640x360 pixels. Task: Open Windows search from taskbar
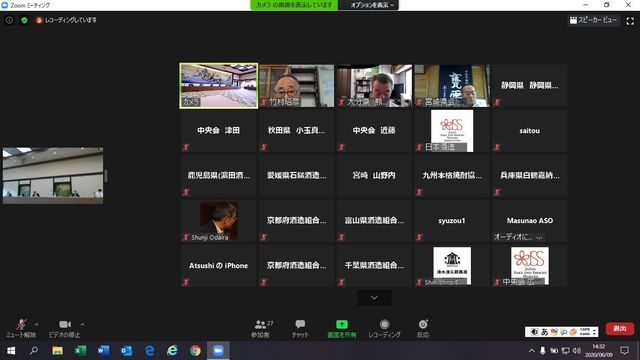point(34,351)
